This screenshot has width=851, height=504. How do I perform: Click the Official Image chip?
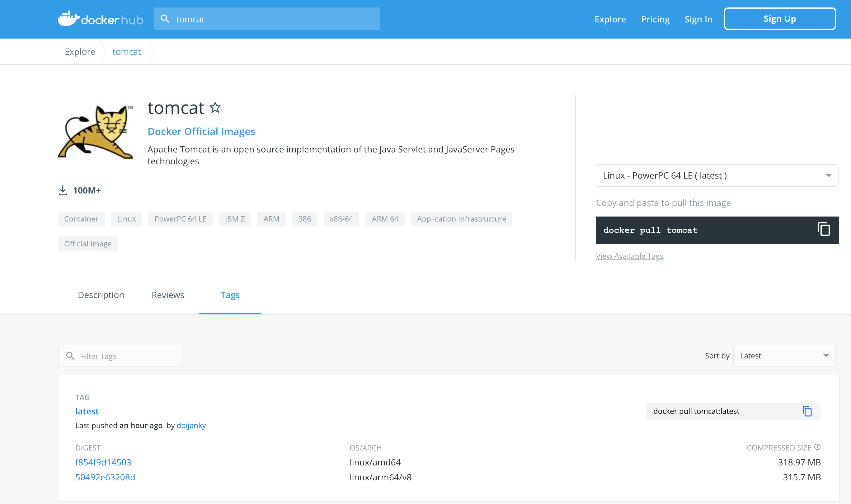[x=88, y=244]
